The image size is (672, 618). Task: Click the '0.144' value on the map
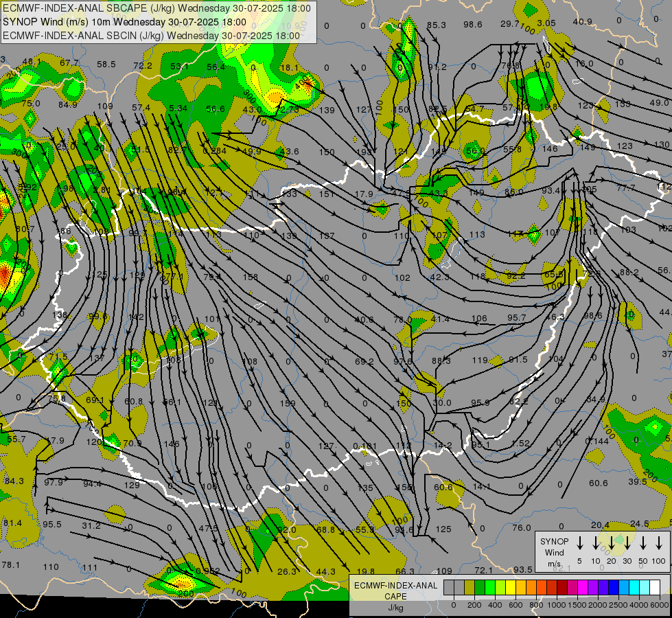click(x=597, y=441)
